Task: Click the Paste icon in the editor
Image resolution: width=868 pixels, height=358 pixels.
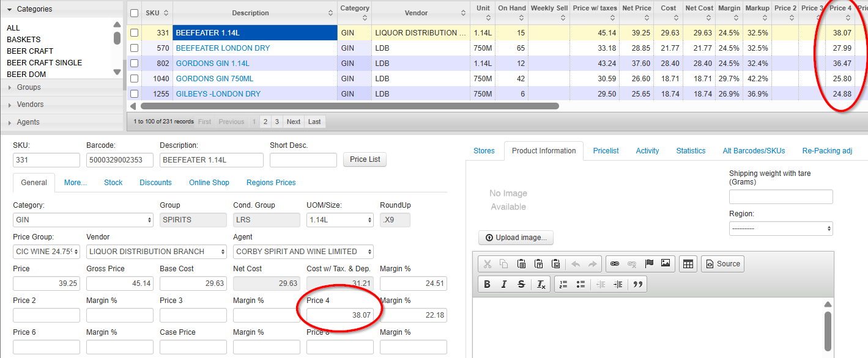Action: click(521, 264)
